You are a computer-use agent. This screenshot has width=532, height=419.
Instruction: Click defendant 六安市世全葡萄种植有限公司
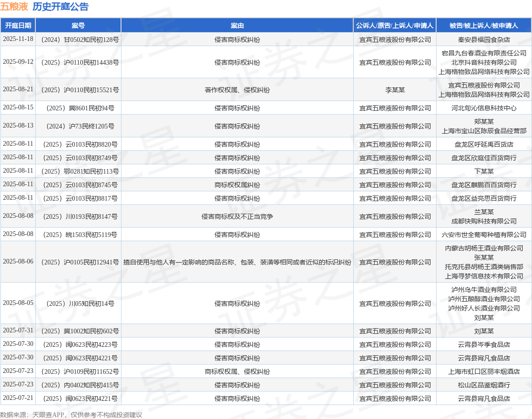click(484, 235)
